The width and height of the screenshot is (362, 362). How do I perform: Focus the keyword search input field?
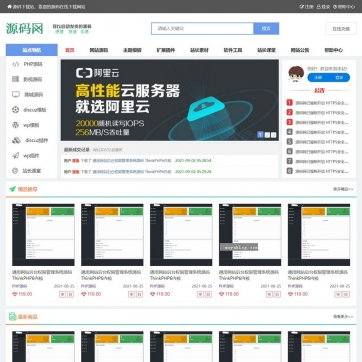[202, 29]
